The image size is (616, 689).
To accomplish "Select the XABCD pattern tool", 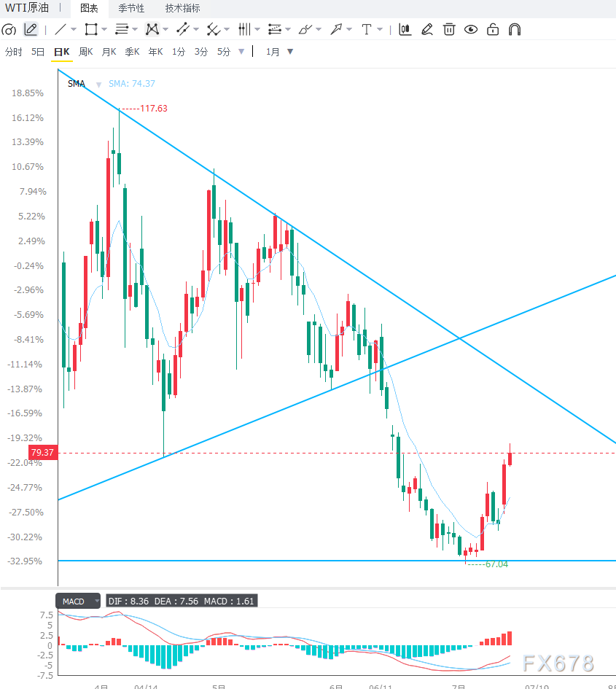I will 152,29.
